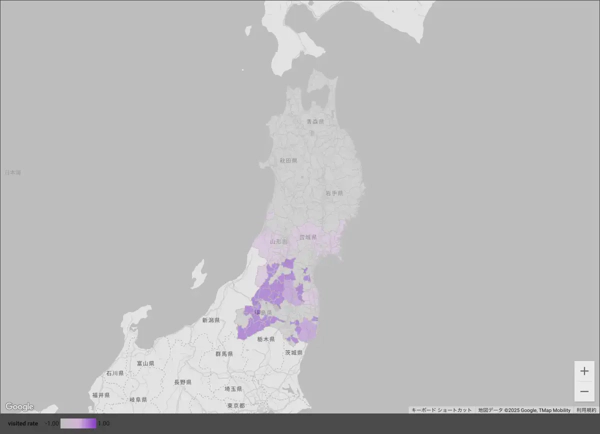
Task: Click the 富山県 prefecture label
Action: click(145, 363)
